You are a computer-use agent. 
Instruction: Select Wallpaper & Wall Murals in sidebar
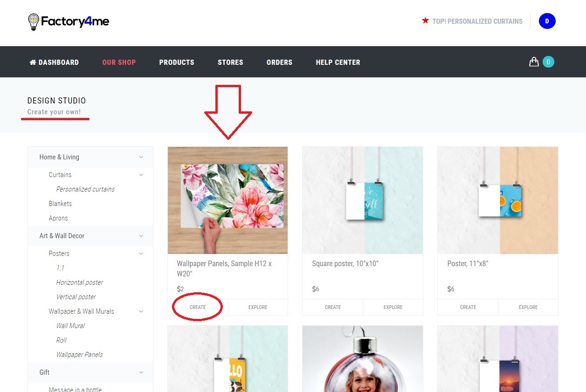pyautogui.click(x=81, y=311)
